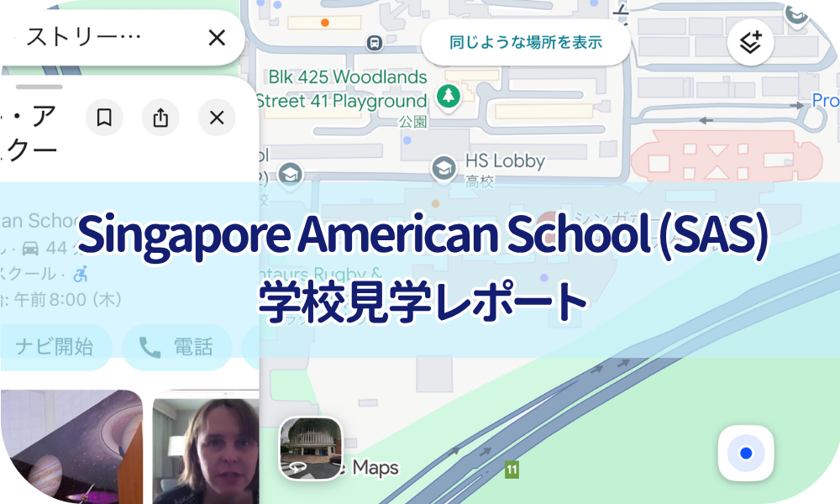Select the HS Lobby school pin

tap(444, 169)
